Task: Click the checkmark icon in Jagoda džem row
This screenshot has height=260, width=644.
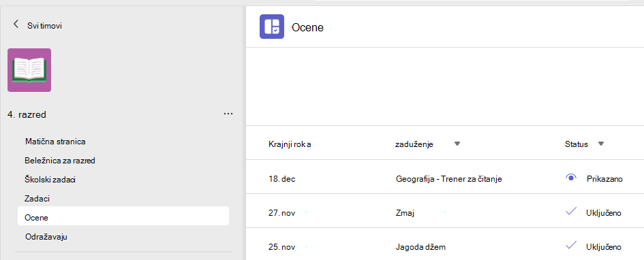Action: pyautogui.click(x=571, y=246)
